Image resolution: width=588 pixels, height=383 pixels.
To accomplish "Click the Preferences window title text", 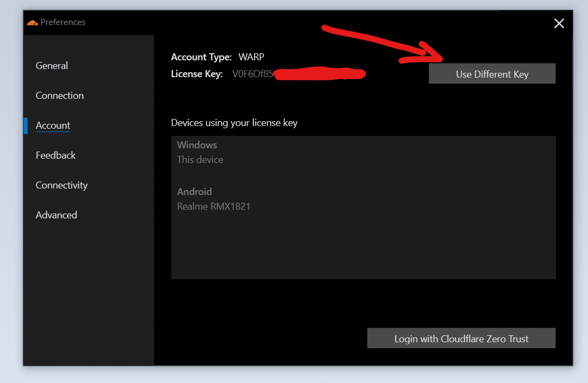I will click(63, 22).
